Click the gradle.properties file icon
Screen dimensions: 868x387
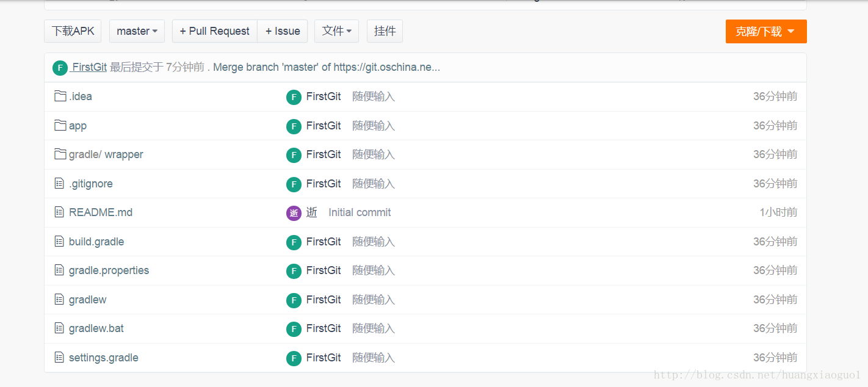click(x=59, y=270)
